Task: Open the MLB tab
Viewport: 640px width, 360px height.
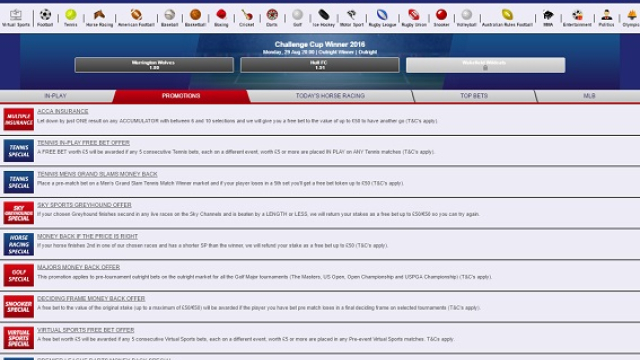Action: 589,96
